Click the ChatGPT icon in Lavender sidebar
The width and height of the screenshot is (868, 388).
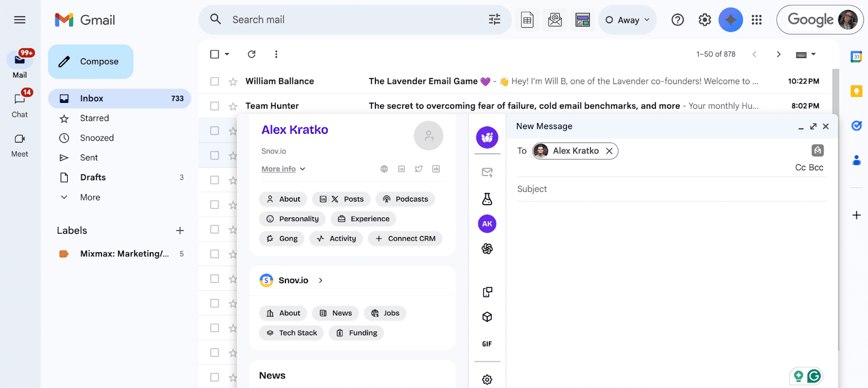tap(487, 249)
